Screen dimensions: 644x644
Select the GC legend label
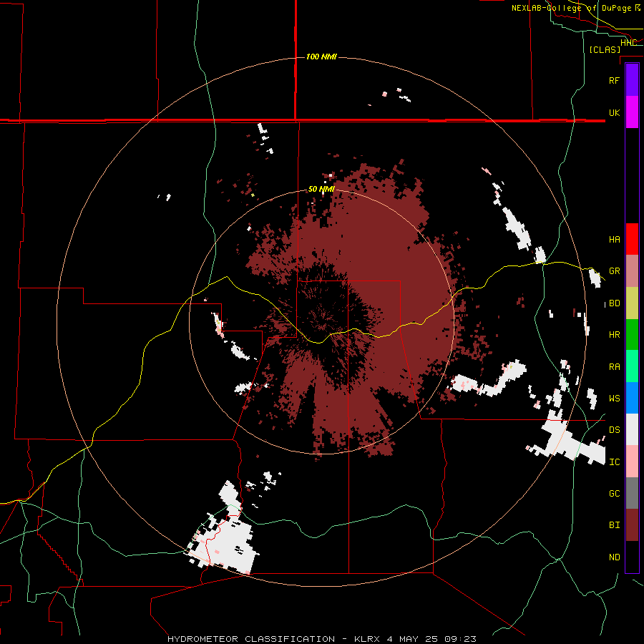click(x=614, y=494)
